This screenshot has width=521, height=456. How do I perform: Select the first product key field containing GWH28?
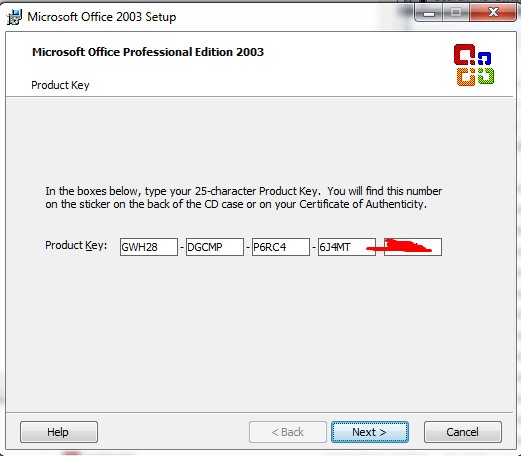pos(149,247)
